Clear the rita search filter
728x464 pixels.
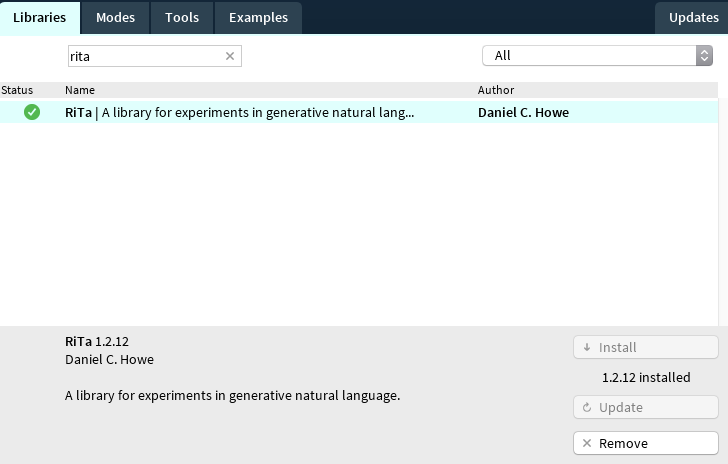230,56
